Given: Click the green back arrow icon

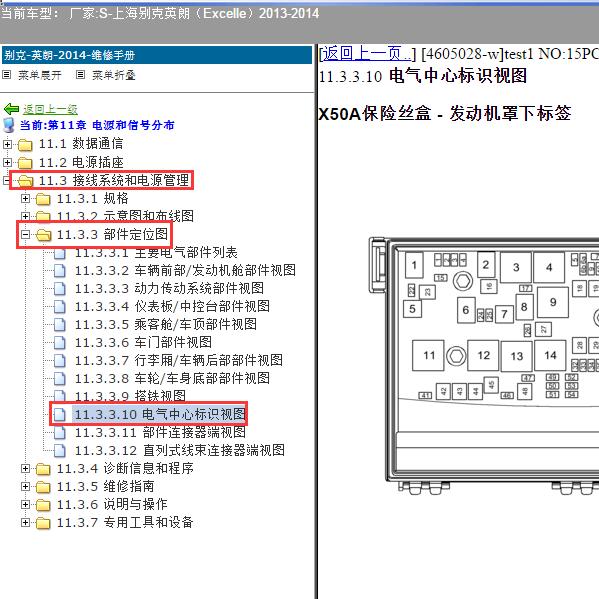Looking at the screenshot, I should [11, 109].
